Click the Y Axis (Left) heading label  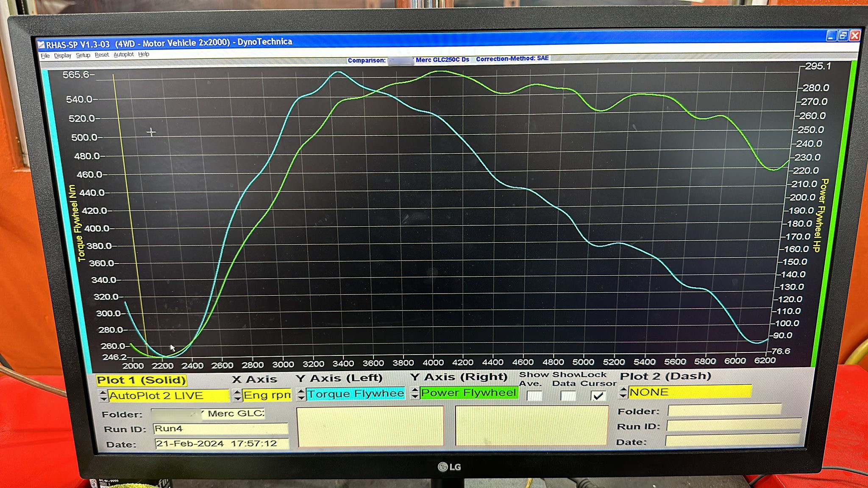[339, 378]
